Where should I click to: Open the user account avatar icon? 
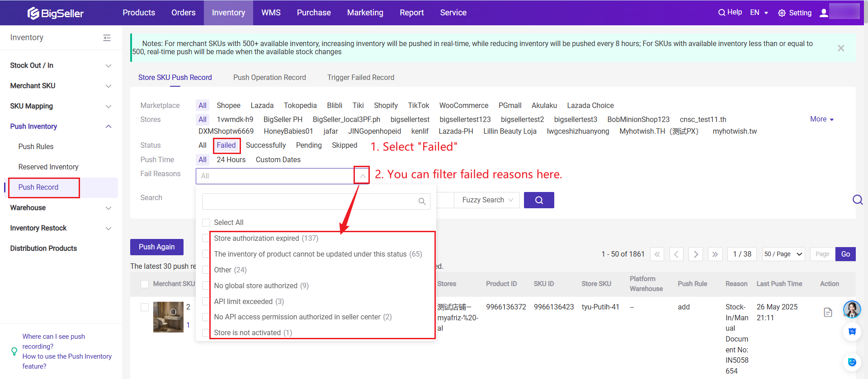tap(824, 13)
